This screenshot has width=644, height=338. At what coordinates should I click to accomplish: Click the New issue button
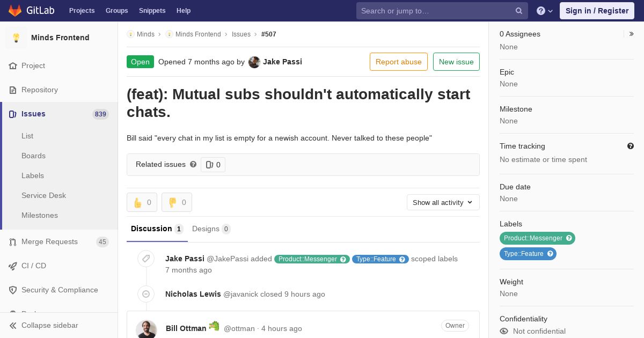[x=456, y=62]
